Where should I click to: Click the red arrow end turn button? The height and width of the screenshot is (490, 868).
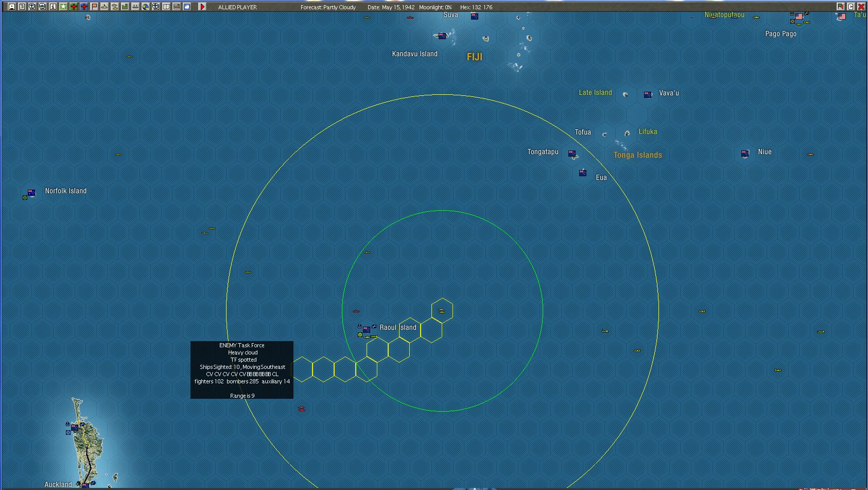(x=202, y=7)
